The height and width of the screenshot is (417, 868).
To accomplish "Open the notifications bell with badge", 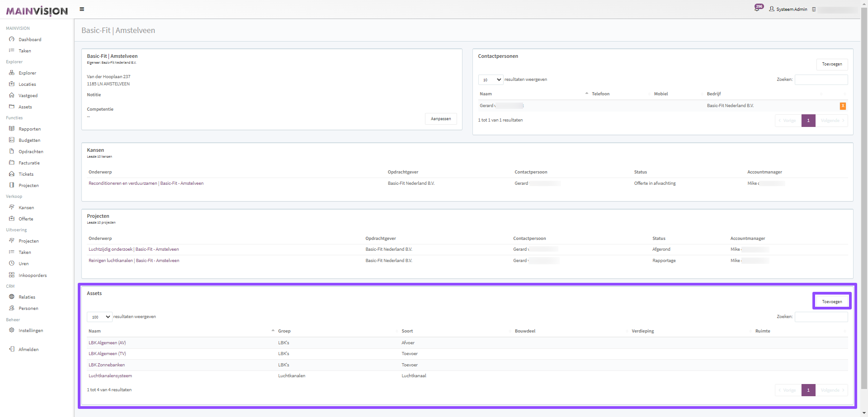I will click(x=757, y=9).
